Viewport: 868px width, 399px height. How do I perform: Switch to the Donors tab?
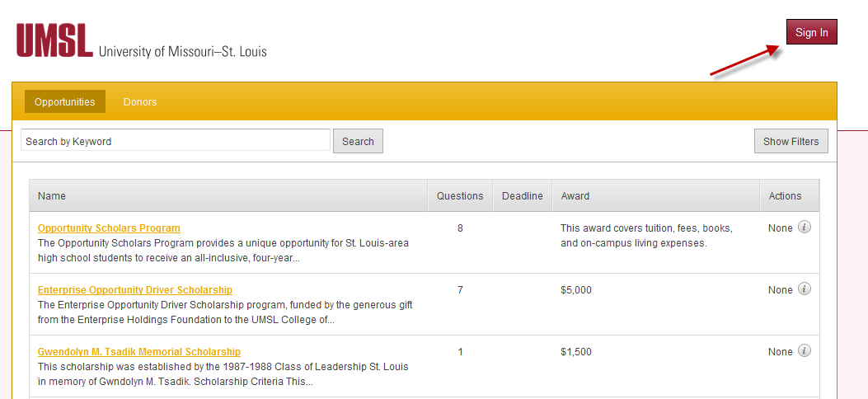pos(140,102)
